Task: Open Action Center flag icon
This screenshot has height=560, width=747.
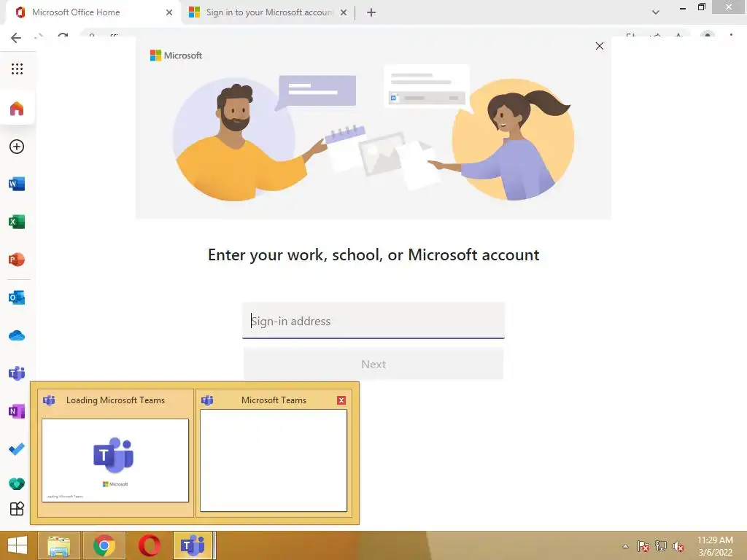Action: [643, 546]
